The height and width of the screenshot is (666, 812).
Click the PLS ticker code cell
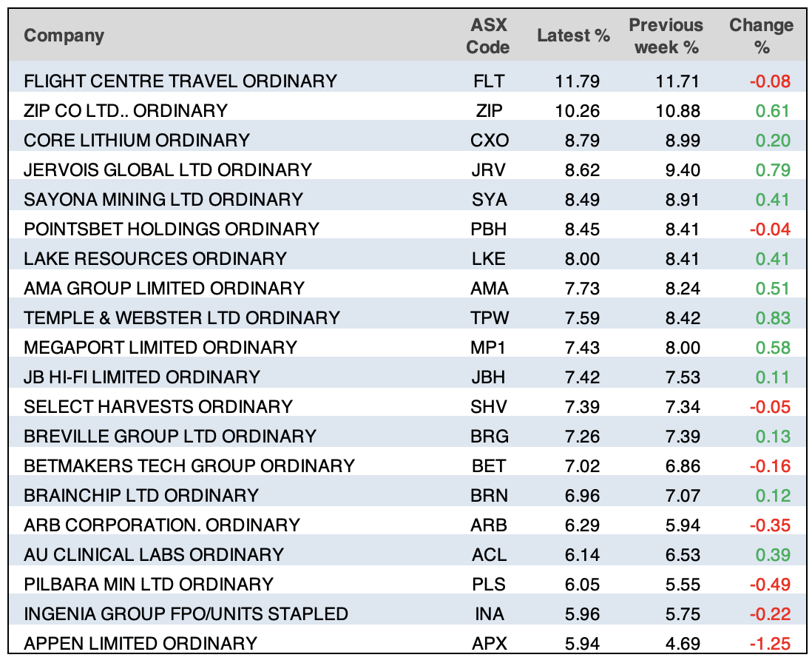pos(490,585)
